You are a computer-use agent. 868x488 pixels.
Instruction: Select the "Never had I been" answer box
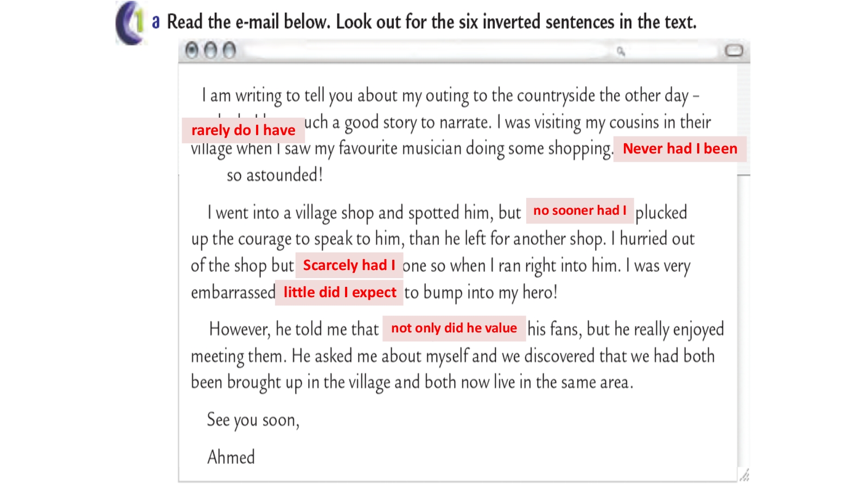click(680, 149)
